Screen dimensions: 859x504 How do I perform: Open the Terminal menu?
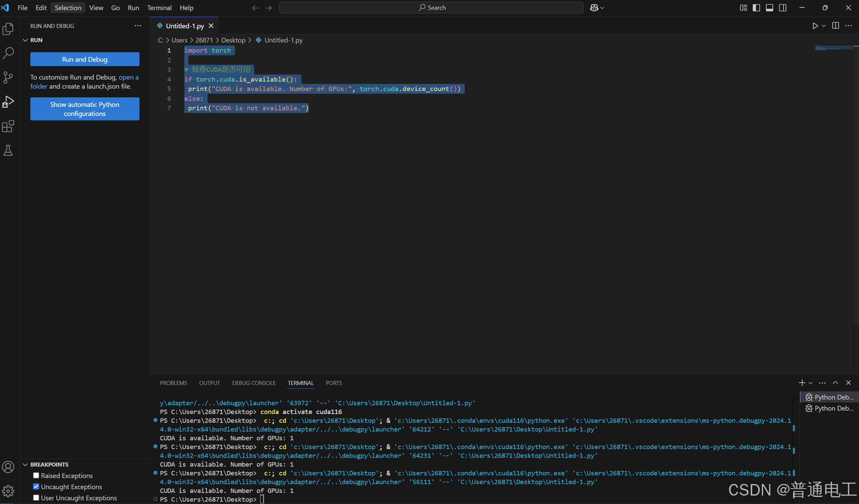(159, 7)
